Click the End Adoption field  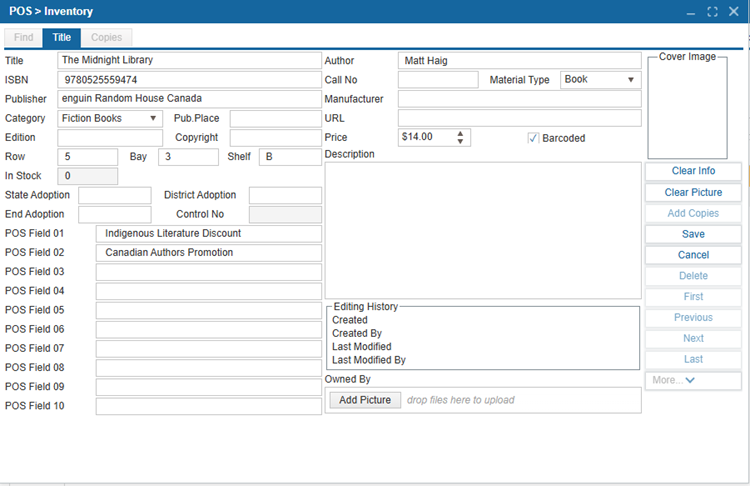point(115,214)
